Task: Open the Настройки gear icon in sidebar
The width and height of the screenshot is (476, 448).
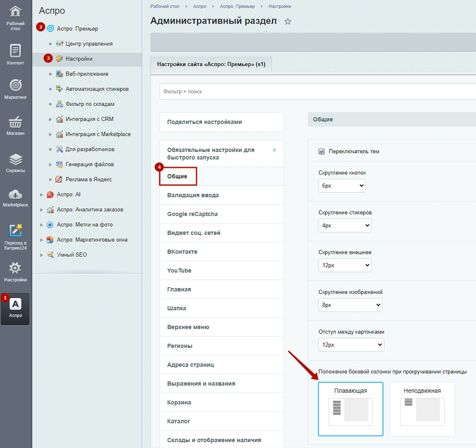Action: pyautogui.click(x=16, y=268)
